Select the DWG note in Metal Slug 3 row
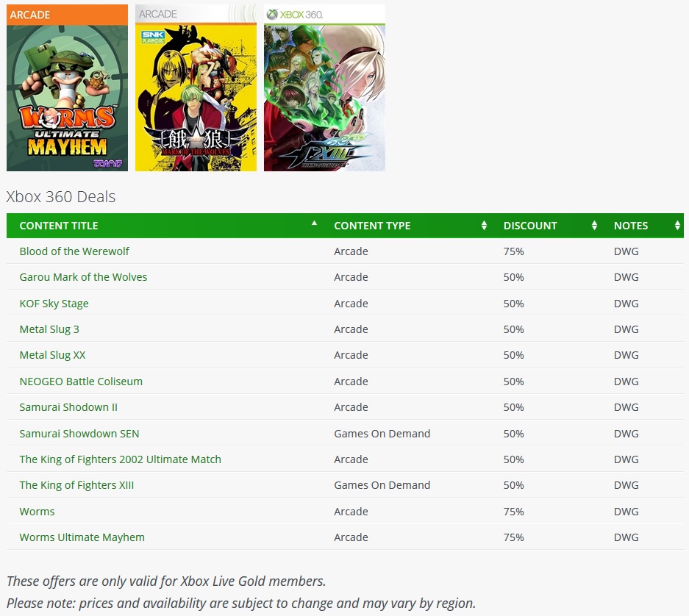 coord(626,329)
